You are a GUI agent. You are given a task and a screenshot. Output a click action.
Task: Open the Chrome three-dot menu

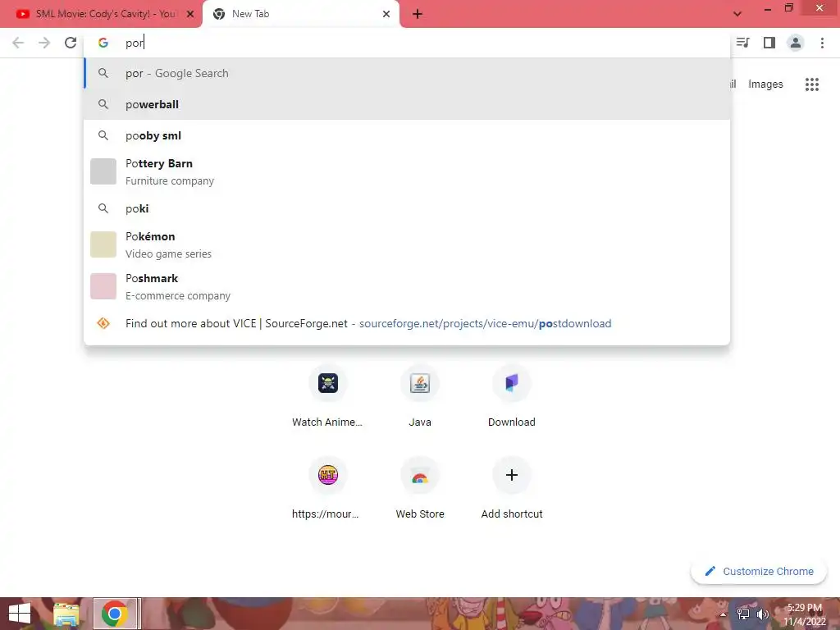(x=822, y=43)
